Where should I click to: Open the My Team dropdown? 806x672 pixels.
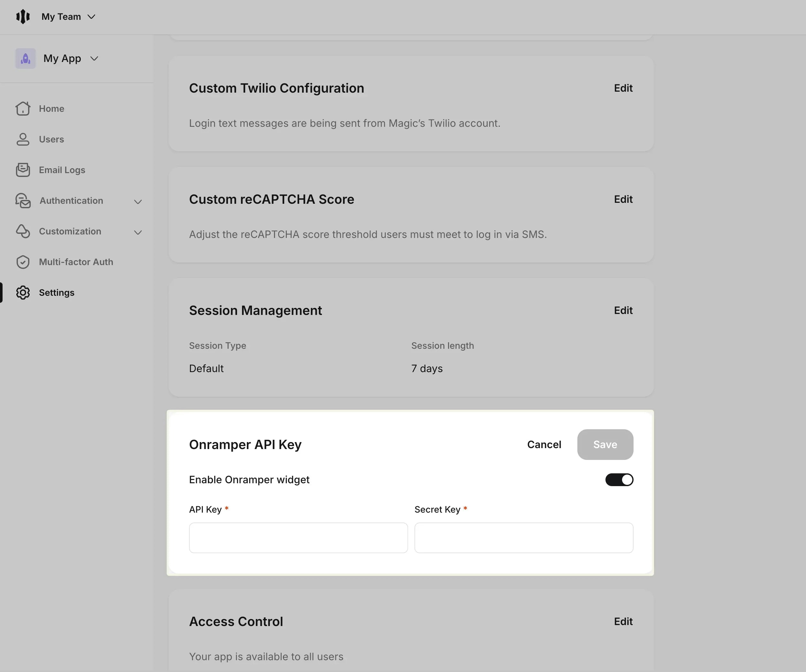pyautogui.click(x=68, y=17)
